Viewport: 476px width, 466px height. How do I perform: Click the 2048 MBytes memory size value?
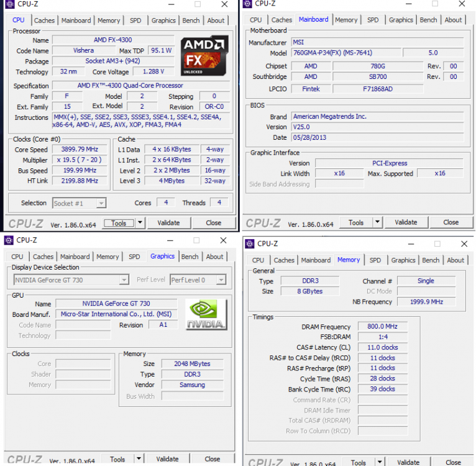coord(192,363)
